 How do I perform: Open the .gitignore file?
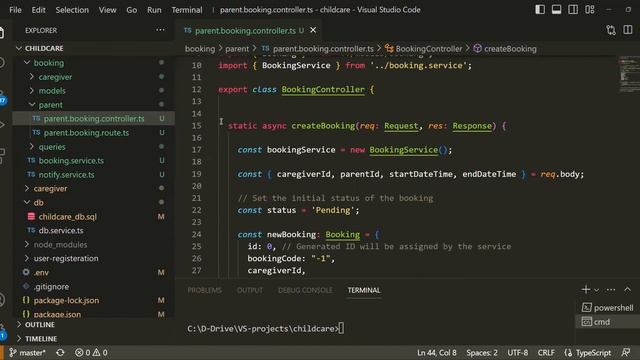tap(94, 286)
